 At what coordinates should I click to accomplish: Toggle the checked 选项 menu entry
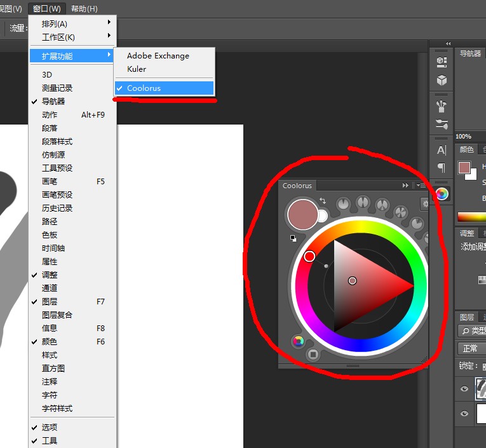[x=72, y=427]
